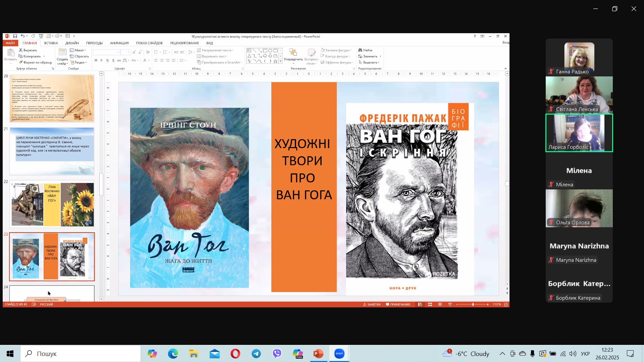Save the presentation with the floppy disk icon
This screenshot has height=362, width=644.
(15, 36)
